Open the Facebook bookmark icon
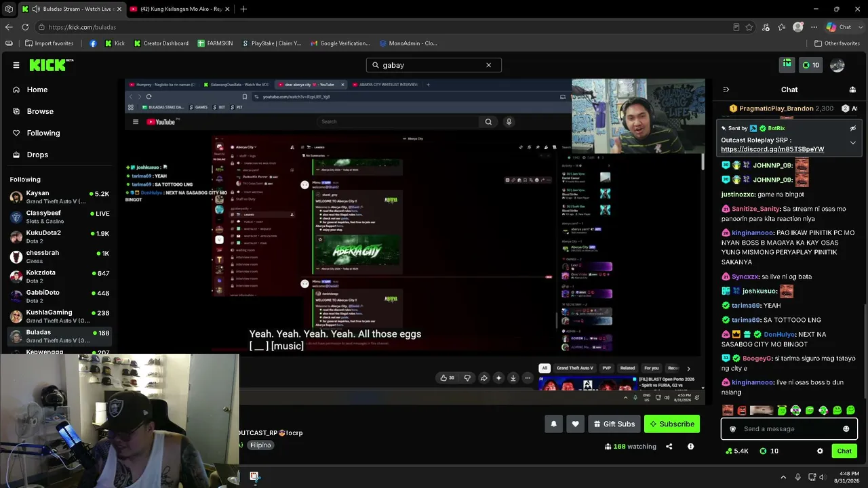This screenshot has height=488, width=868. [x=93, y=43]
